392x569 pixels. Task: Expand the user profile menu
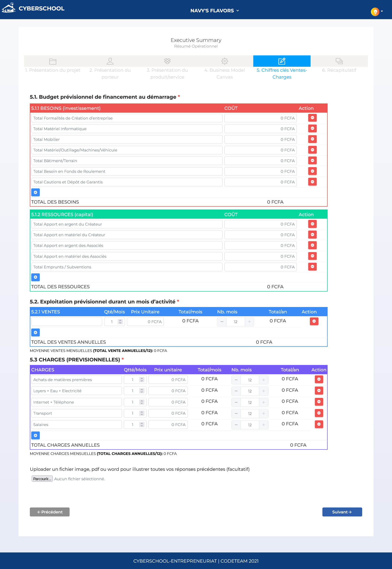377,12
